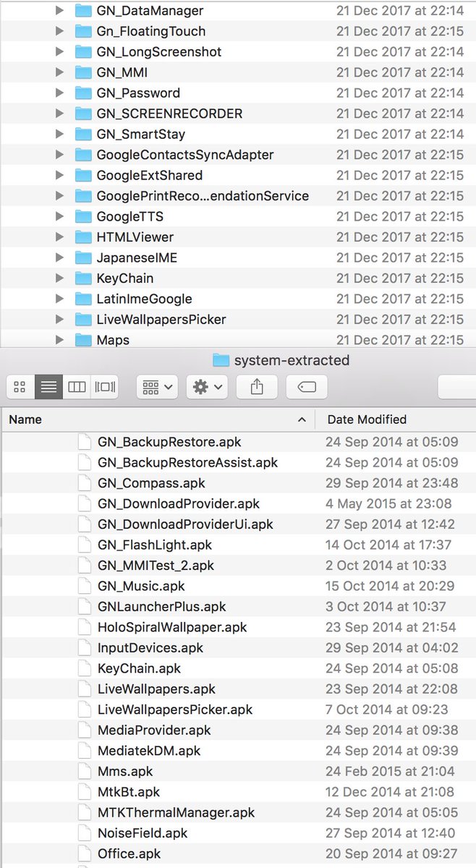Click the MTKThermalManager.apk file name
Screen dimensions: 476x868
click(x=176, y=812)
